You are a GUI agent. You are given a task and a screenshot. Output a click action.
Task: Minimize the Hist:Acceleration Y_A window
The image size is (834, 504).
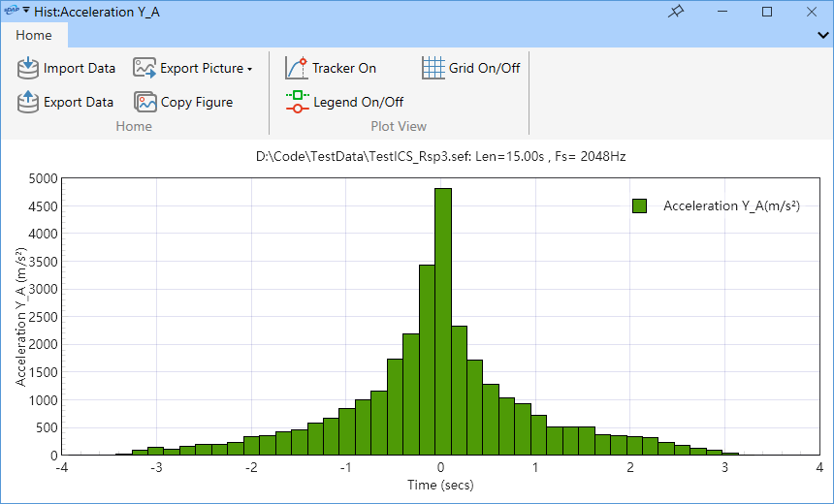coord(722,12)
